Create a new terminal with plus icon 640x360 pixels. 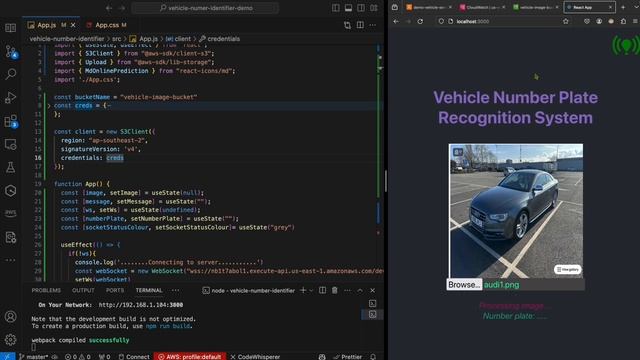click(x=303, y=290)
